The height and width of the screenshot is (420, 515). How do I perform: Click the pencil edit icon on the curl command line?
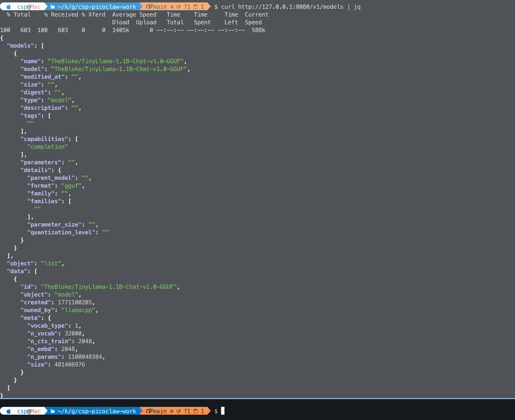[x=179, y=7]
